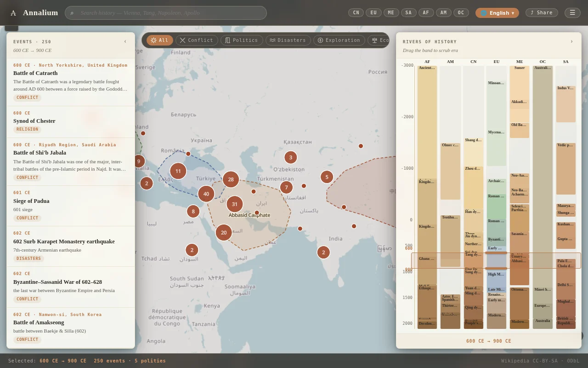Filter by the partially visible Eco category

coord(379,40)
